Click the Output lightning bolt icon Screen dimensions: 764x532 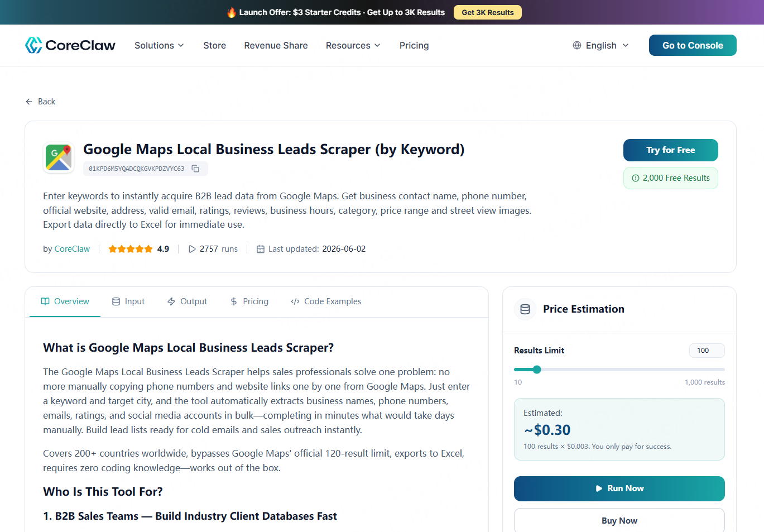(171, 301)
